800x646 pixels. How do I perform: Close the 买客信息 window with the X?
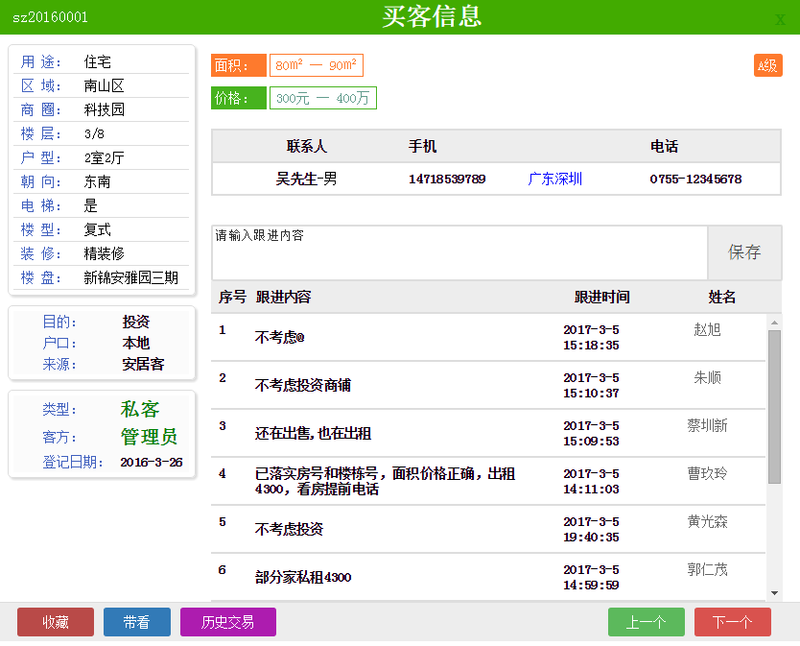coord(780,19)
